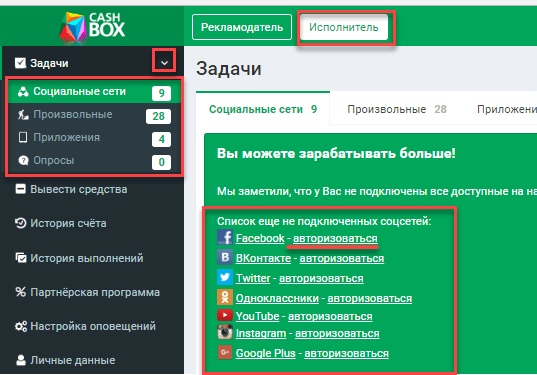
Task: Click the История выполнений check icon
Action: [21, 258]
